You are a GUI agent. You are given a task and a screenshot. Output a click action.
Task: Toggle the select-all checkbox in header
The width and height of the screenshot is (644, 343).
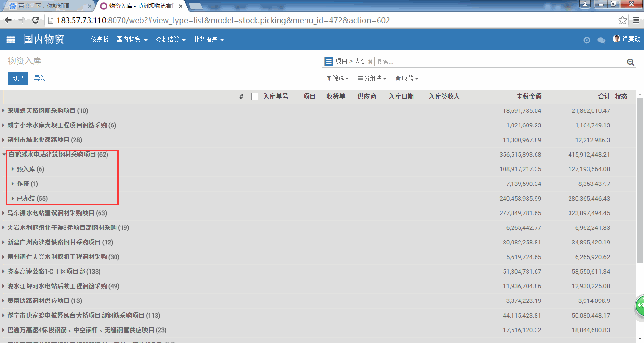255,96
